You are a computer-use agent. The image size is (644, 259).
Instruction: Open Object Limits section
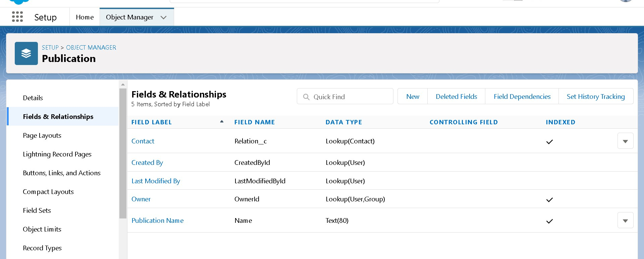[x=42, y=229]
